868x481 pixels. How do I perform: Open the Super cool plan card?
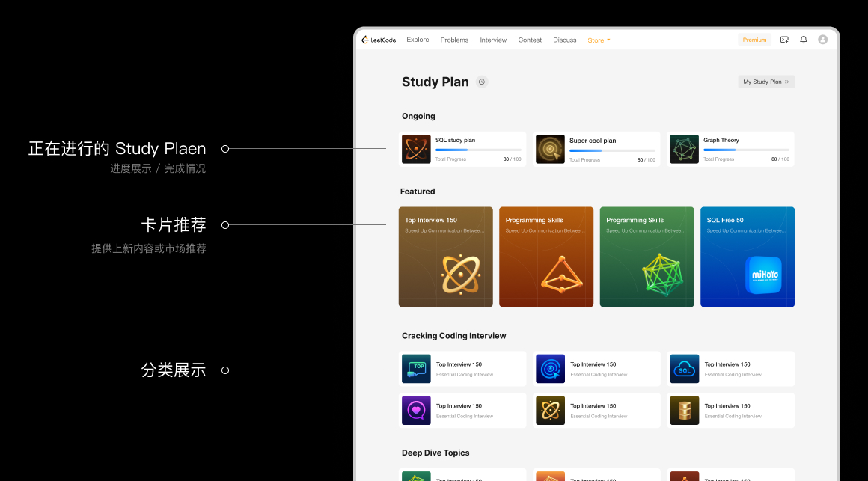pyautogui.click(x=596, y=149)
